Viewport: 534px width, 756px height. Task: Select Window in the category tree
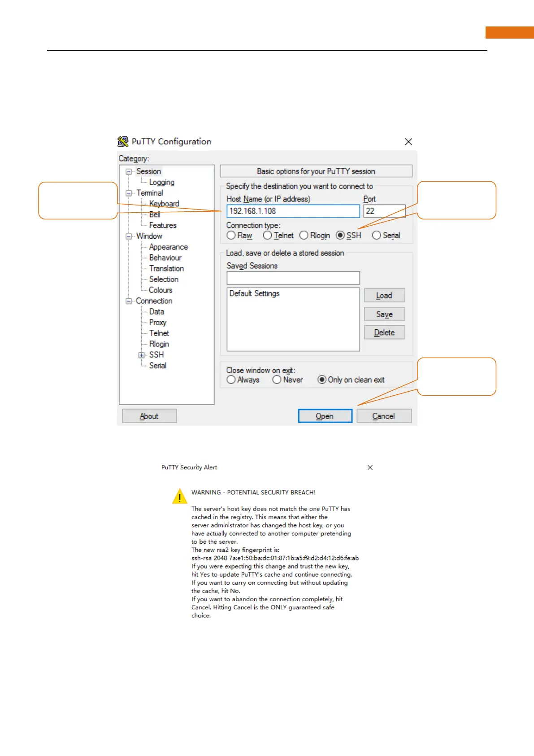tap(149, 236)
